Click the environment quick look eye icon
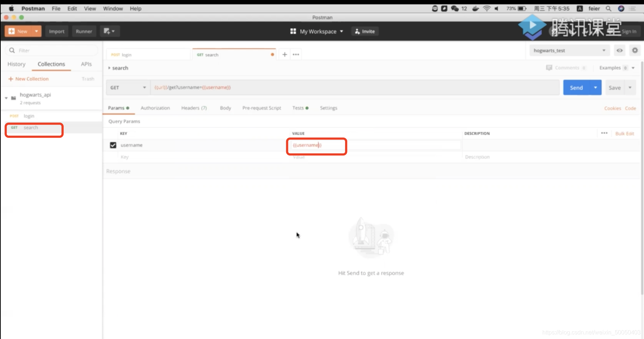Image resolution: width=644 pixels, height=339 pixels. 620,51
